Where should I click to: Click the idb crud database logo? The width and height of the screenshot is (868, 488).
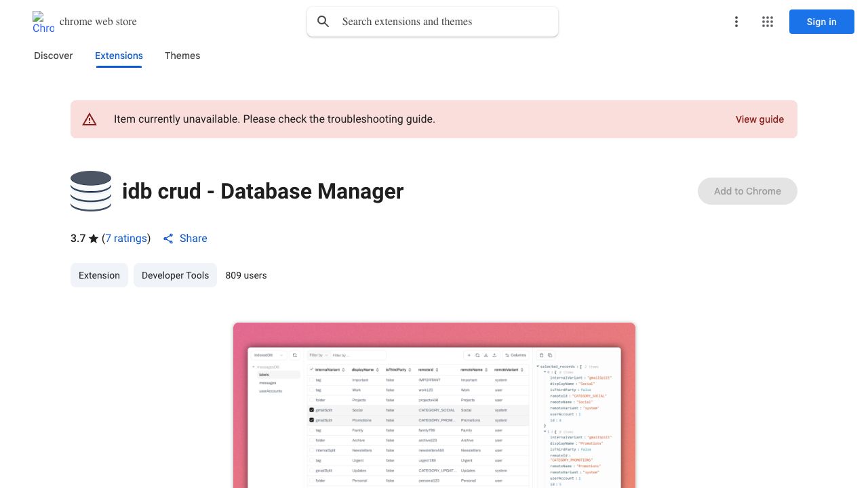point(91,191)
